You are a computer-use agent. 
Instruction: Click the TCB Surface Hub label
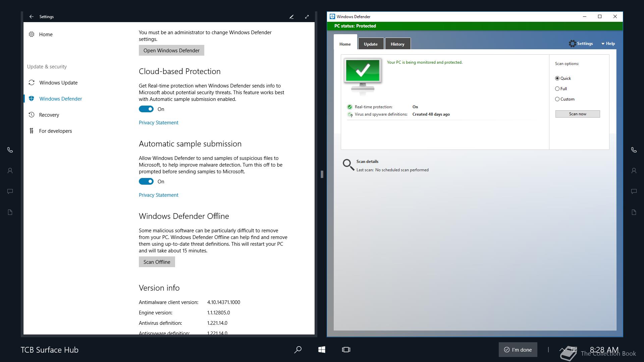50,350
